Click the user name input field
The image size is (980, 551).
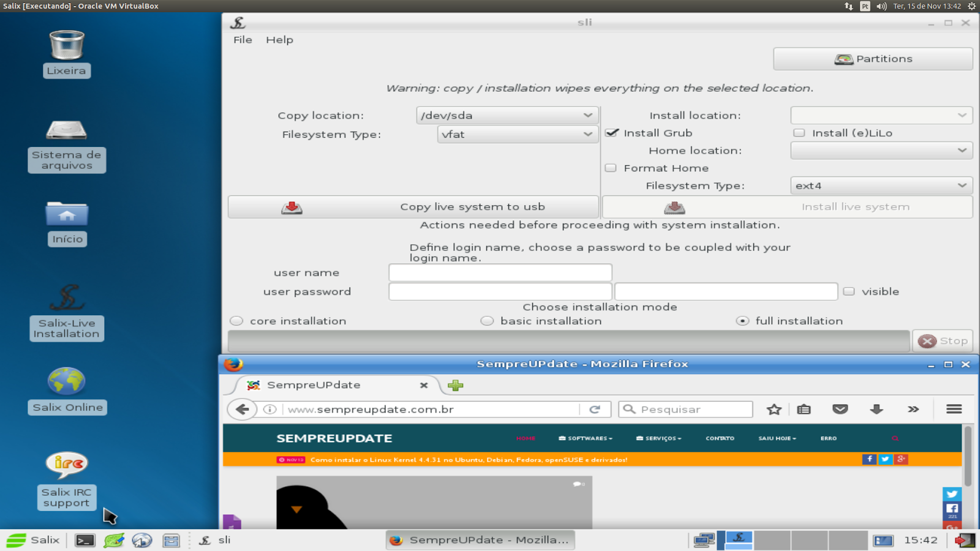[x=500, y=272]
